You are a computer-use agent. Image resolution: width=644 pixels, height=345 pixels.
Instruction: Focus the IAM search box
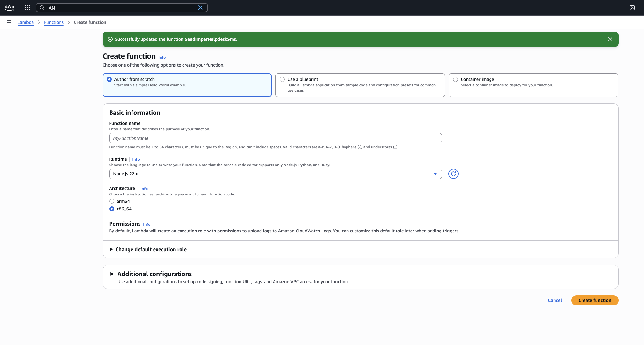point(122,8)
